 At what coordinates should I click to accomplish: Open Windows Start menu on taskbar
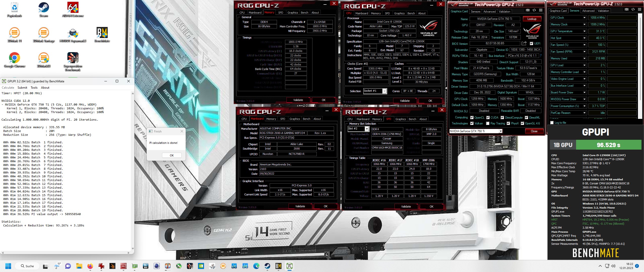pyautogui.click(x=8, y=266)
